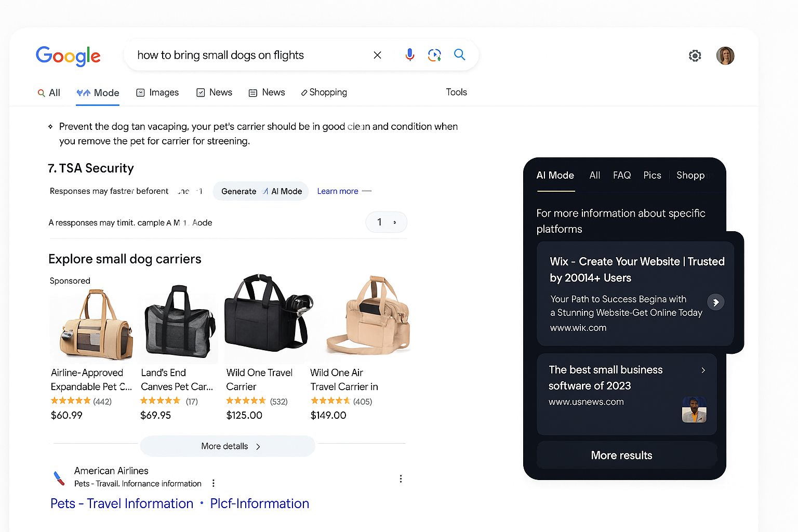The height and width of the screenshot is (532, 798).
Task: Open the Tools menu
Action: [x=456, y=92]
